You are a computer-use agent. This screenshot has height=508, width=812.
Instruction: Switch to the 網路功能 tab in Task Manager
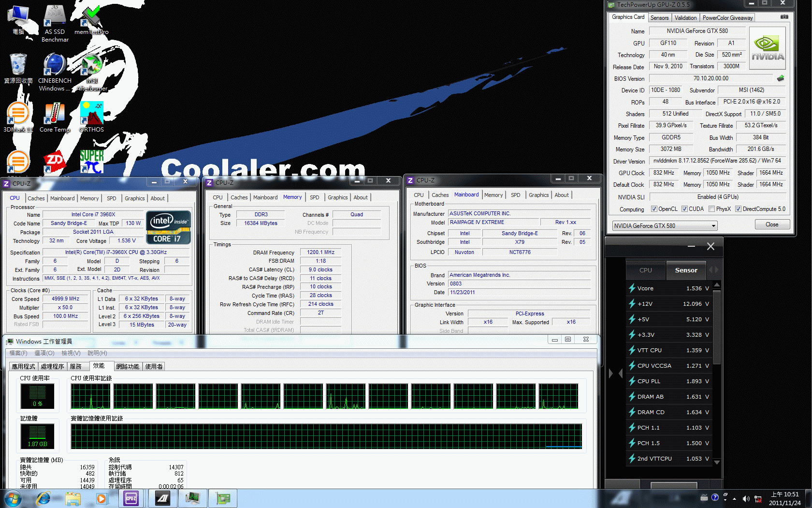128,367
